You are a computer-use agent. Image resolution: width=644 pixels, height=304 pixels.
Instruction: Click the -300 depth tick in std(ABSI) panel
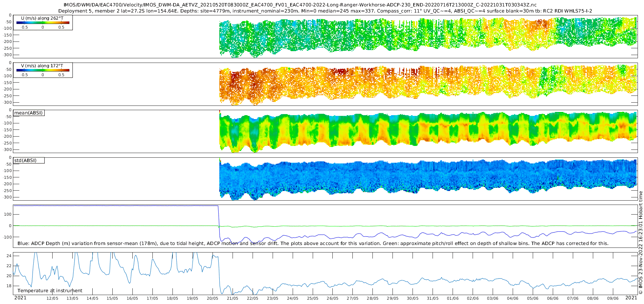(7, 197)
